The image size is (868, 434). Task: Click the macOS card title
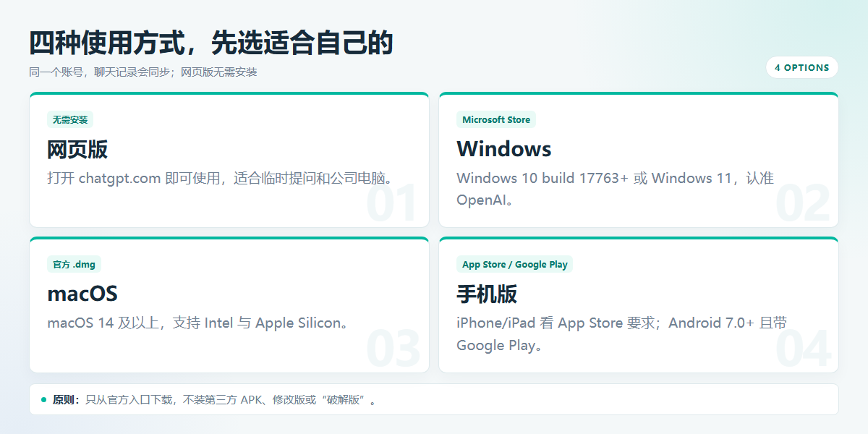click(82, 294)
